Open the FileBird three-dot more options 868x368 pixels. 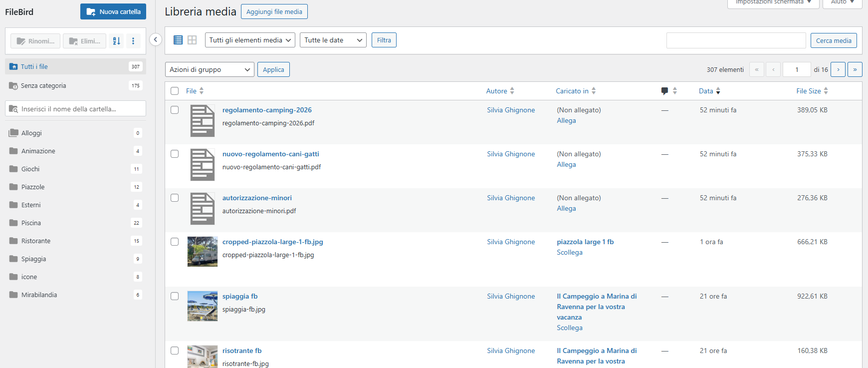[x=133, y=41]
